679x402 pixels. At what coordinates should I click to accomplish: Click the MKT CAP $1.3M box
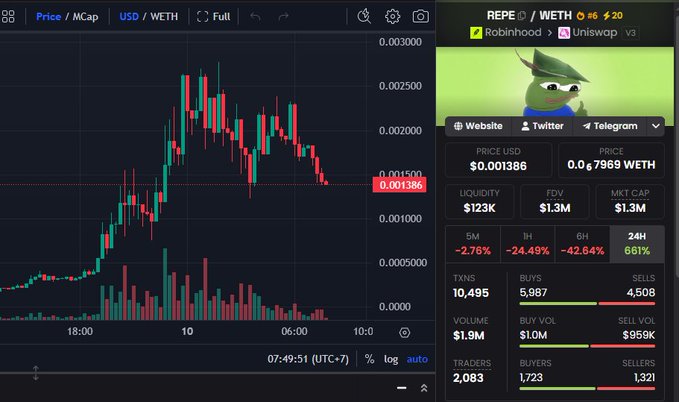point(630,201)
